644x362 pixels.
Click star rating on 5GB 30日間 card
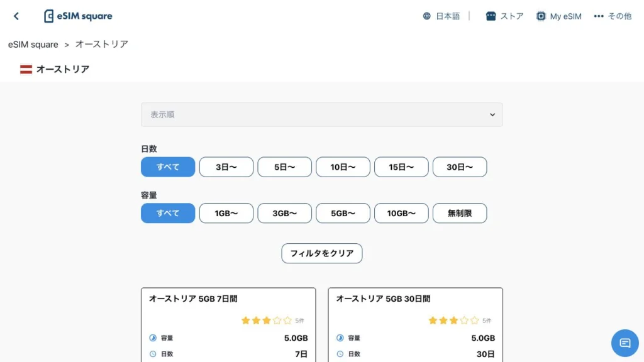pos(454,320)
